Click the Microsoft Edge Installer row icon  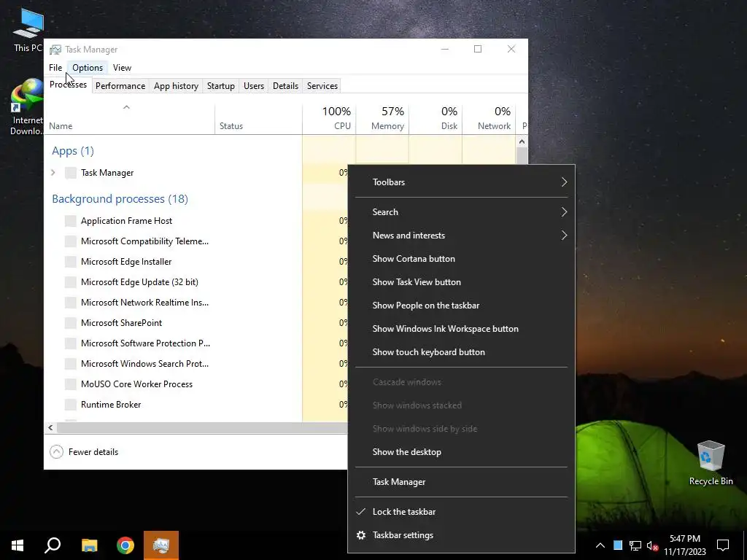(x=71, y=262)
